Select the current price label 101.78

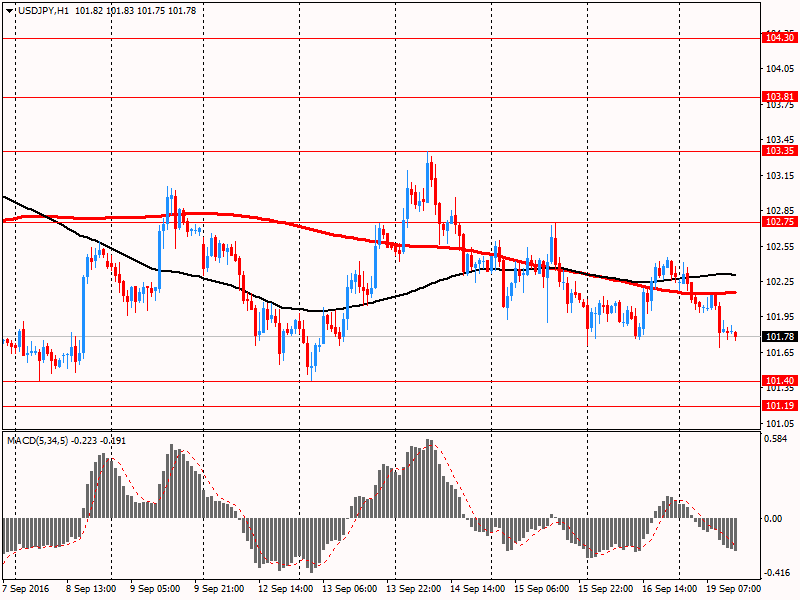[x=780, y=336]
